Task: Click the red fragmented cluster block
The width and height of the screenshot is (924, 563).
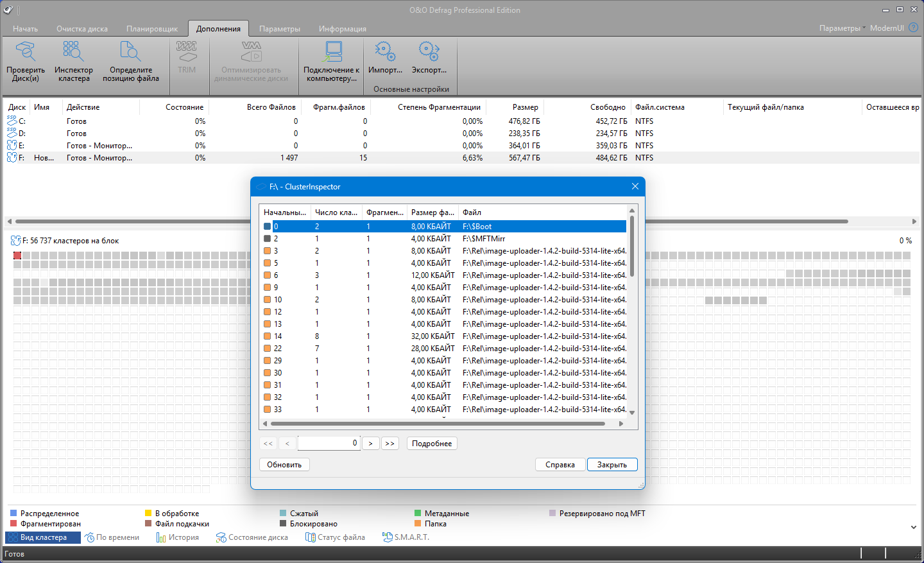Action: [17, 256]
